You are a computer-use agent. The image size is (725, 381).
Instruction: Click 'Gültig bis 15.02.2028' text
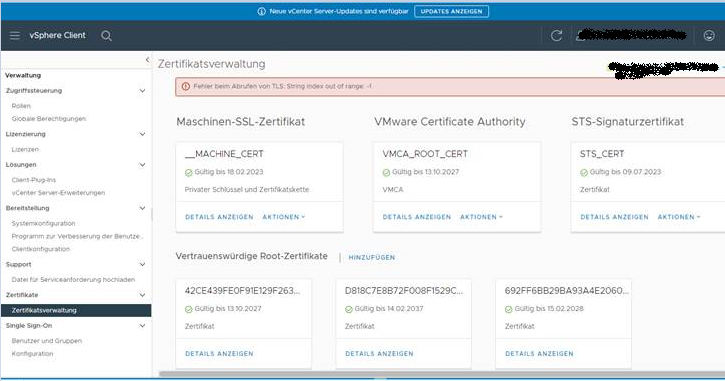click(549, 309)
